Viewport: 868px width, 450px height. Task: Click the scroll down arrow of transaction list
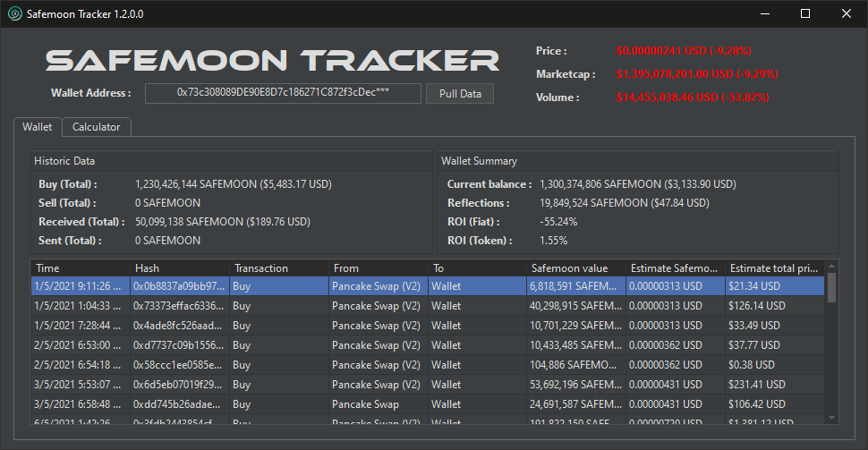(831, 418)
